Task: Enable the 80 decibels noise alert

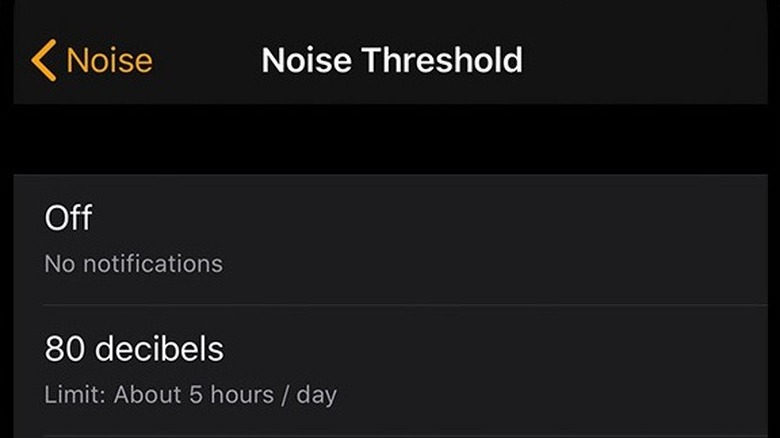Action: coord(400,369)
